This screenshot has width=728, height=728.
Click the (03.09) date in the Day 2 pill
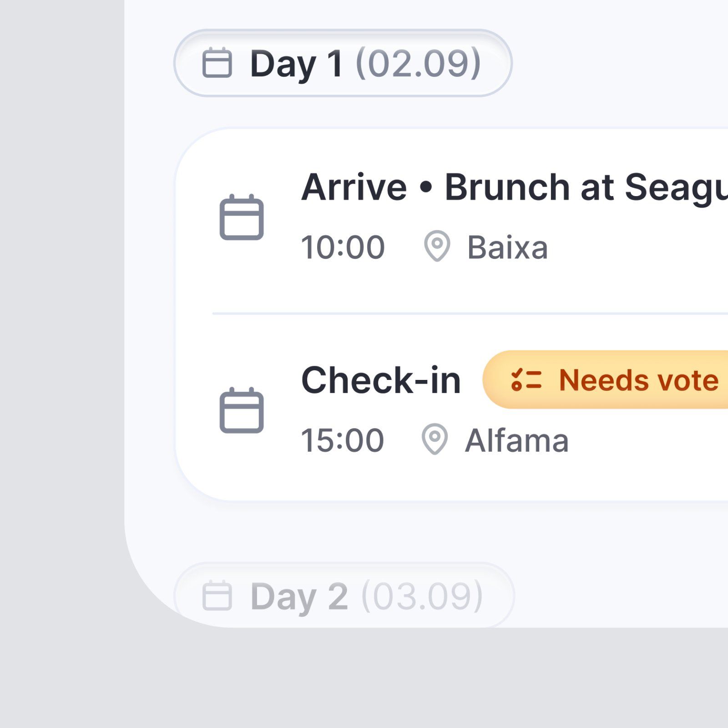click(x=422, y=596)
